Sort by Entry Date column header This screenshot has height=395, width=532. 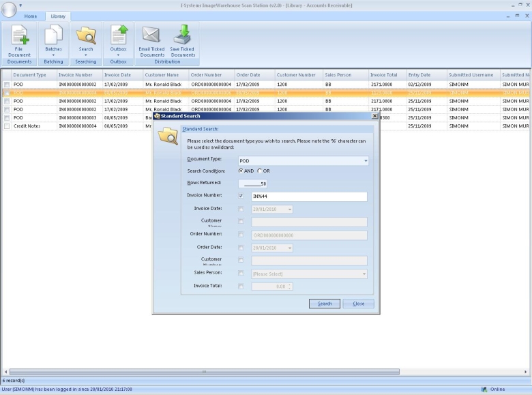coord(426,75)
